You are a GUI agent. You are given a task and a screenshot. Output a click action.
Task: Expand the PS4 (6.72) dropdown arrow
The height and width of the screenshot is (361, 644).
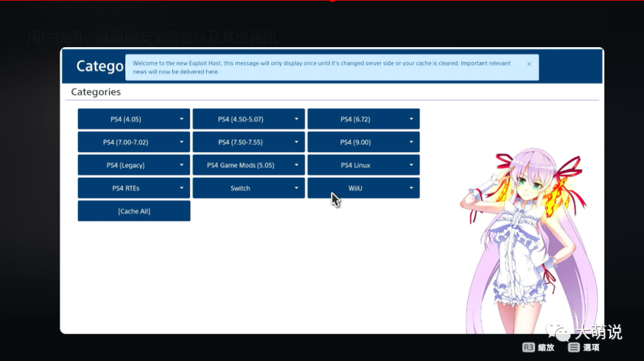coord(411,119)
